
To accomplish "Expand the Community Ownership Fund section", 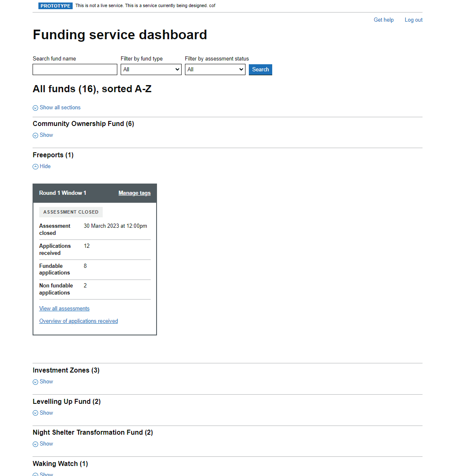I will tap(46, 135).
